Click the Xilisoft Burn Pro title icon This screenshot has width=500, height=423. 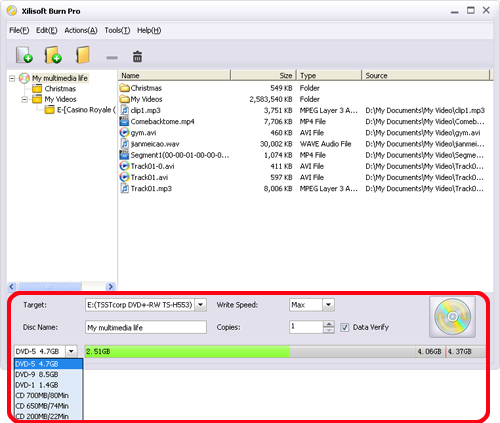point(12,11)
